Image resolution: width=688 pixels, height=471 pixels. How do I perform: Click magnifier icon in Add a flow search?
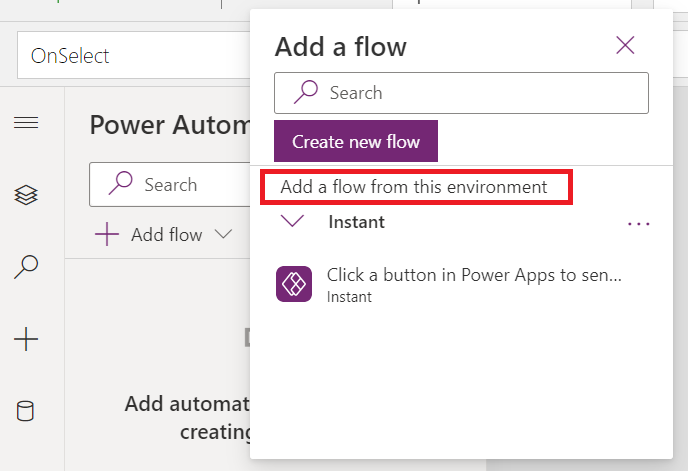tap(304, 93)
